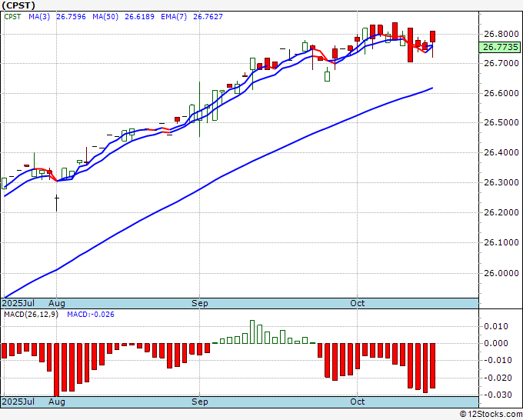Click the tallest green MACD histogram bar
523x420 pixels.
click(x=252, y=332)
